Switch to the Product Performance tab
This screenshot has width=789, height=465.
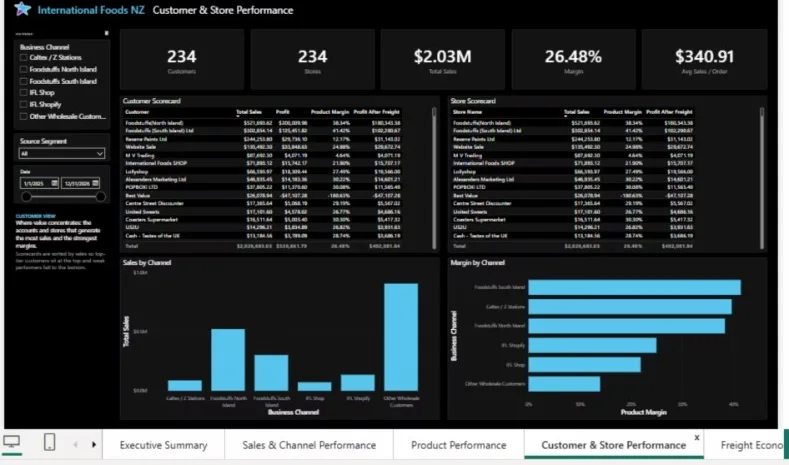(x=458, y=445)
